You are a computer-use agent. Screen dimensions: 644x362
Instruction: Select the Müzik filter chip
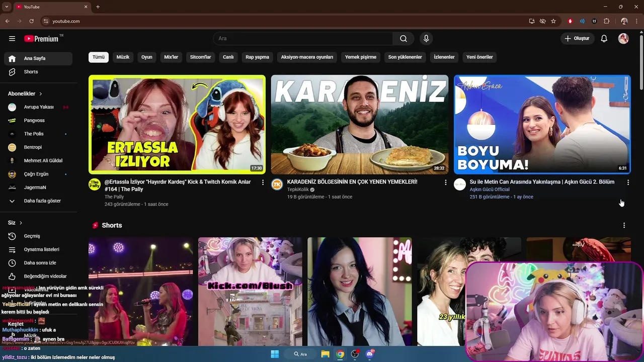point(123,57)
